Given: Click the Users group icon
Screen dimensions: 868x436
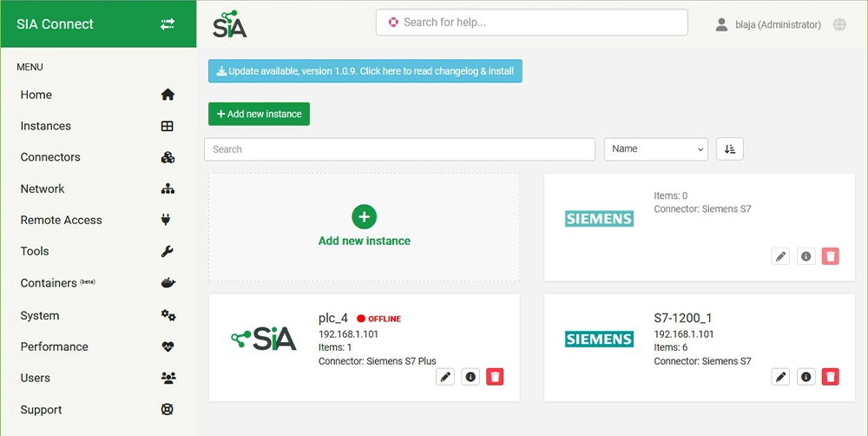Looking at the screenshot, I should 168,378.
